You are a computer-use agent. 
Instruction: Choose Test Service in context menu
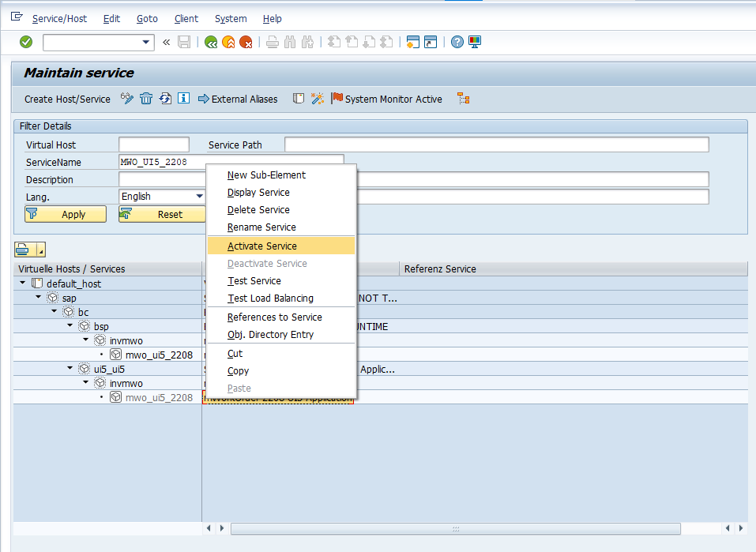point(254,281)
